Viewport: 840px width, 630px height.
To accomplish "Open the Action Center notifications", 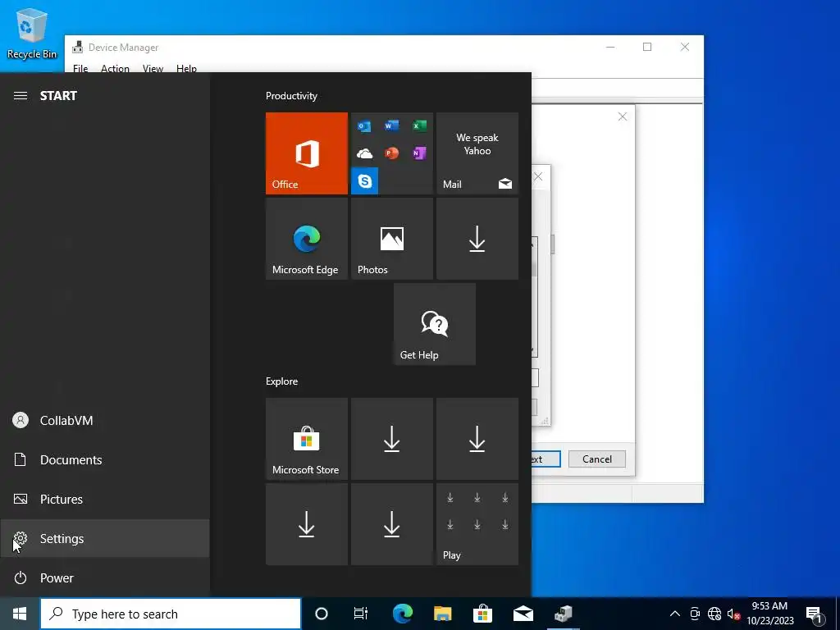I will pyautogui.click(x=814, y=614).
